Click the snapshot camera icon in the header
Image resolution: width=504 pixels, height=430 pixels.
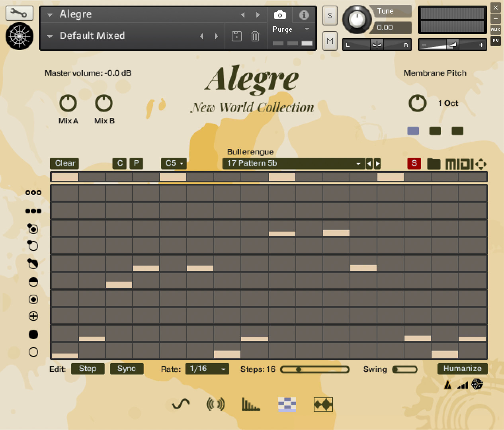[279, 14]
